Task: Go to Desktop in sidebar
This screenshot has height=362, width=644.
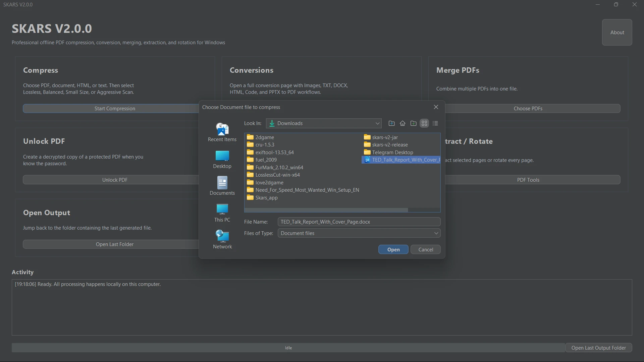Action: (x=222, y=159)
